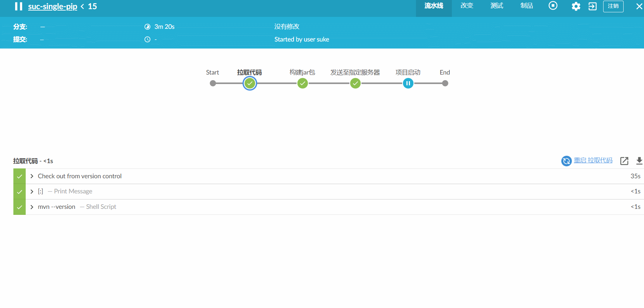The width and height of the screenshot is (644, 308).
Task: Click the stop pipeline run icon
Action: point(553,6)
